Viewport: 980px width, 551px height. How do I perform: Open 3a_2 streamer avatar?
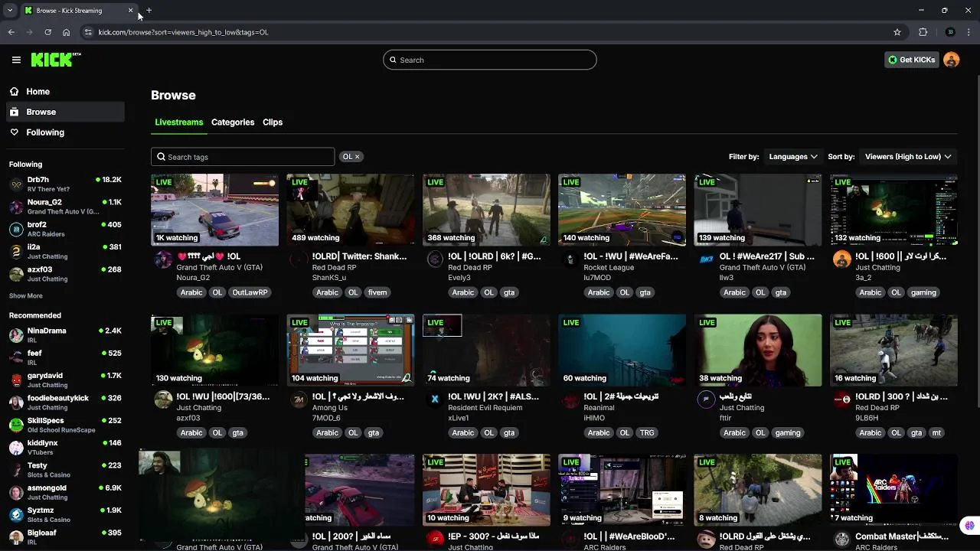(x=842, y=259)
